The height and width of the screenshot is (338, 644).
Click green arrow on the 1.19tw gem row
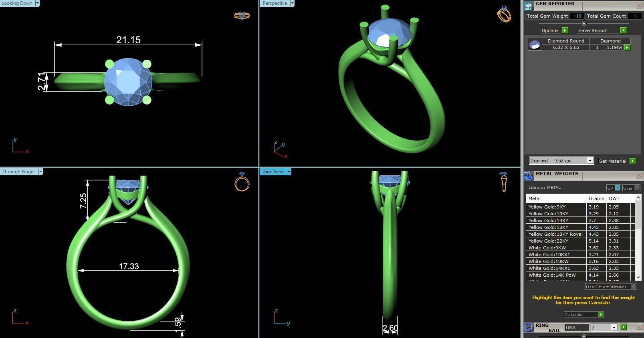tap(627, 47)
